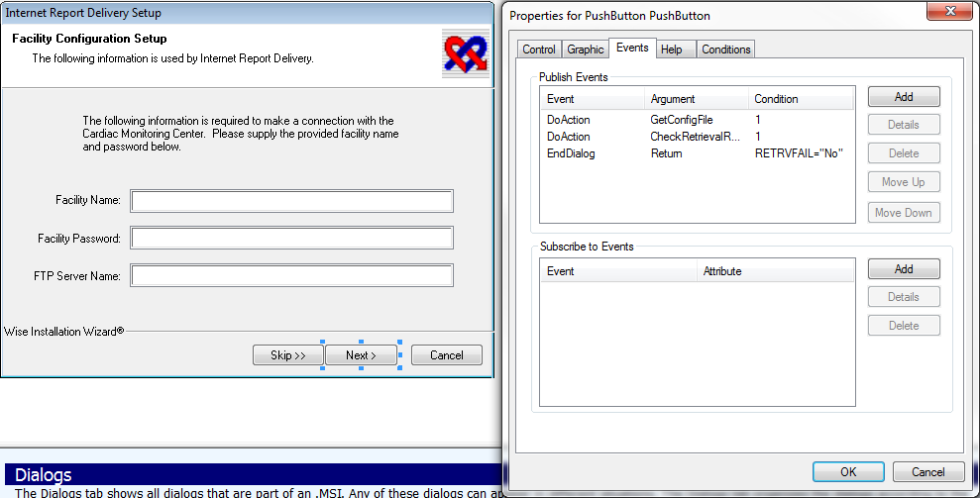The image size is (980, 498).
Task: Click Details in Subscribe to Events section
Action: 904,297
